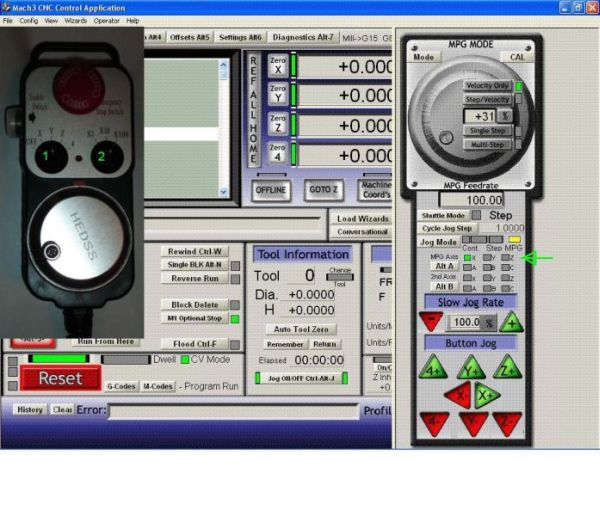
Task: Click the REF ALL HOME vertical button
Action: pyautogui.click(x=253, y=110)
